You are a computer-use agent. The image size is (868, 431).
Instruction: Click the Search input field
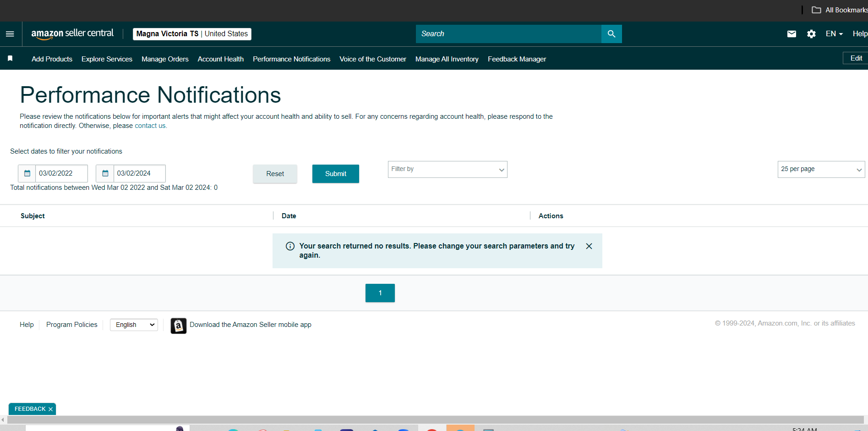click(508, 34)
